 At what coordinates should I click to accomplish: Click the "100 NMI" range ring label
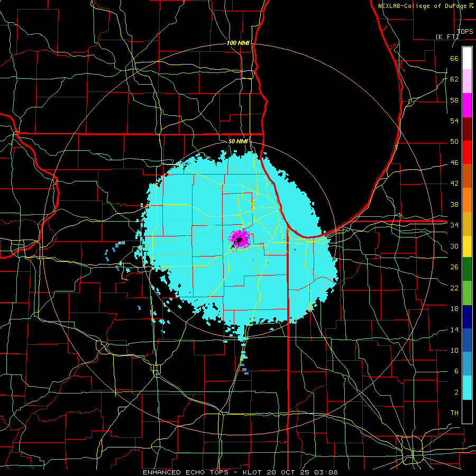coord(238,43)
